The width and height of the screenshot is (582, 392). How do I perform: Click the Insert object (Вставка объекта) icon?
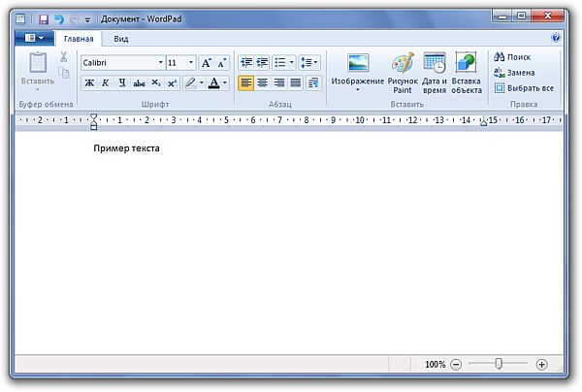(466, 73)
